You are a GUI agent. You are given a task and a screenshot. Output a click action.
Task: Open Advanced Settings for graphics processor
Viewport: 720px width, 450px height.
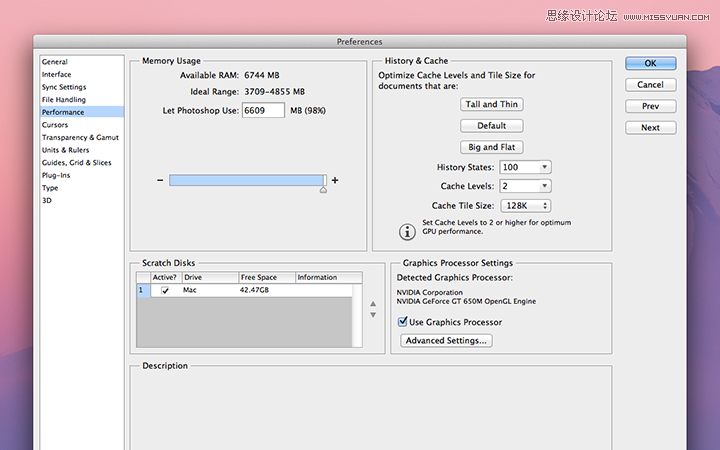446,341
